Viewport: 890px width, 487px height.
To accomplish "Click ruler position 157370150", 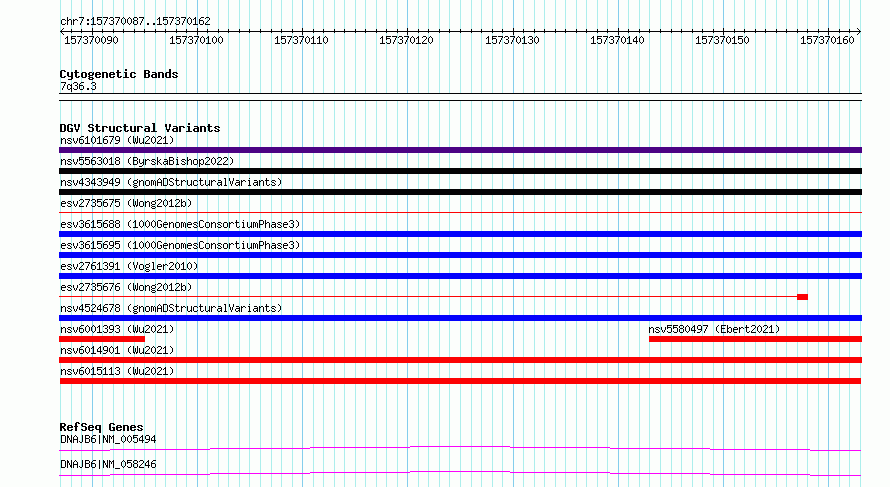I will (722, 40).
